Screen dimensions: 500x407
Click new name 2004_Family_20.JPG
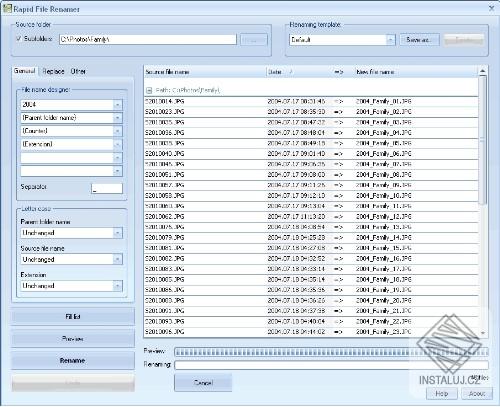[383, 301]
